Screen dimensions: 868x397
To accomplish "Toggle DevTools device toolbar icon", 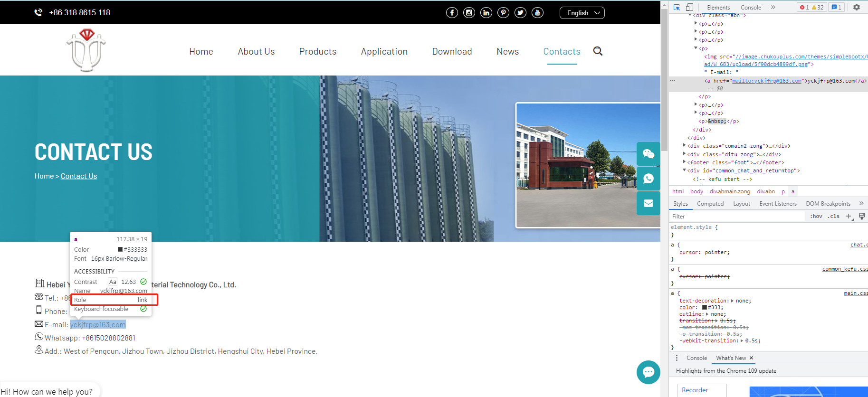I will pyautogui.click(x=689, y=7).
